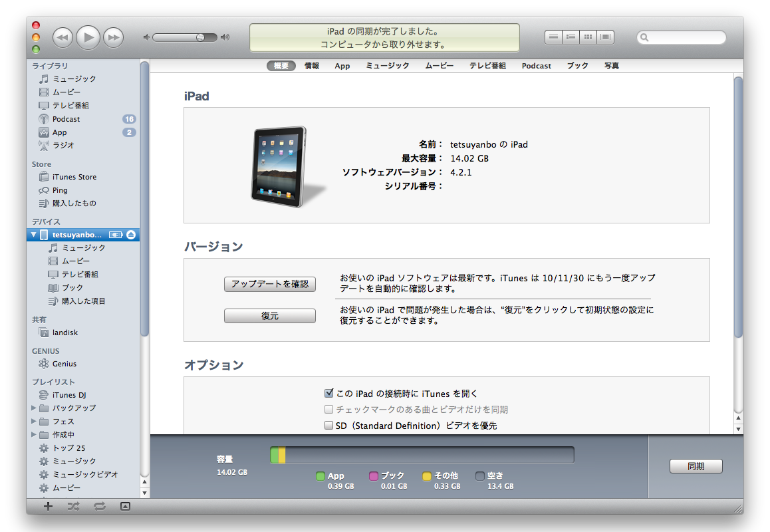
Task: Expand the 作成中 playlist folder
Action: (33, 435)
